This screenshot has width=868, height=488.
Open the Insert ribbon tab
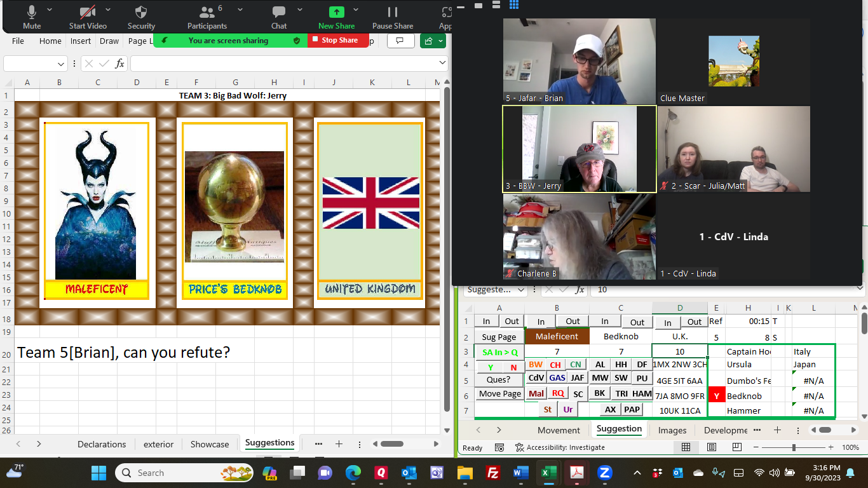[x=81, y=41]
